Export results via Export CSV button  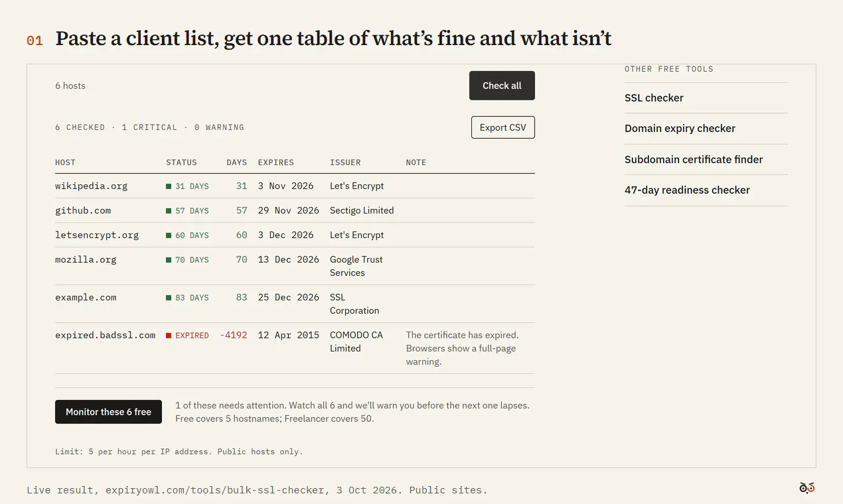coord(502,127)
